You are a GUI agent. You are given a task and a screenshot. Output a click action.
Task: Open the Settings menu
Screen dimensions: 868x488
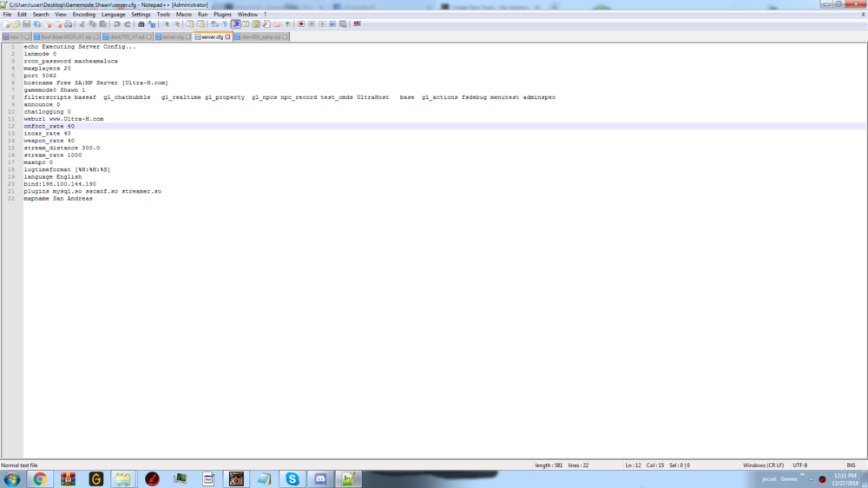[x=141, y=15]
